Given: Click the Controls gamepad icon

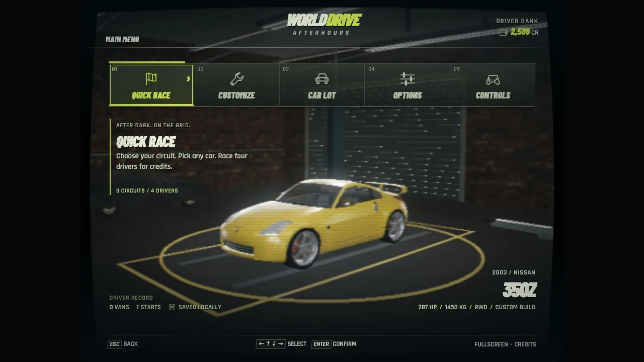Looking at the screenshot, I should [x=493, y=79].
